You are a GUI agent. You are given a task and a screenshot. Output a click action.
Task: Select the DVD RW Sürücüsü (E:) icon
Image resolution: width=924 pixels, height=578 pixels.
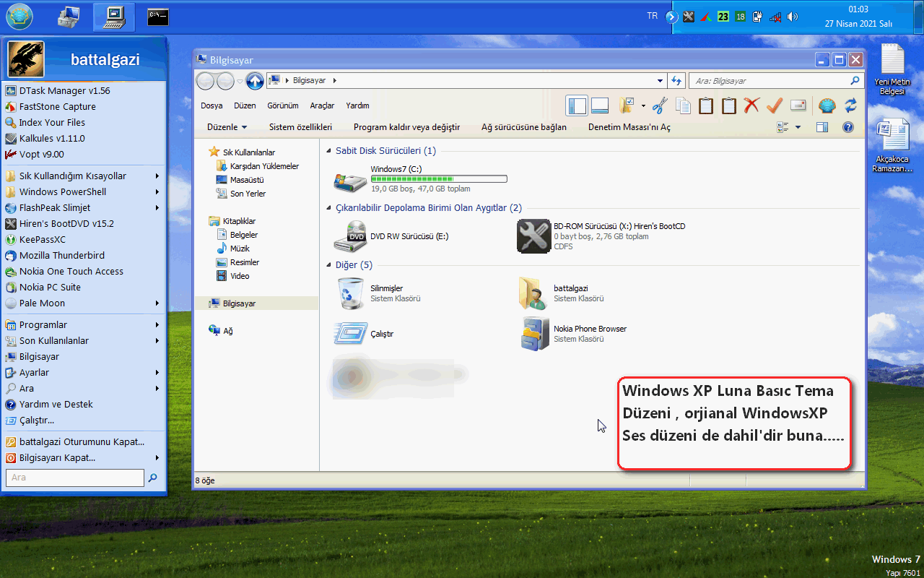coord(350,236)
